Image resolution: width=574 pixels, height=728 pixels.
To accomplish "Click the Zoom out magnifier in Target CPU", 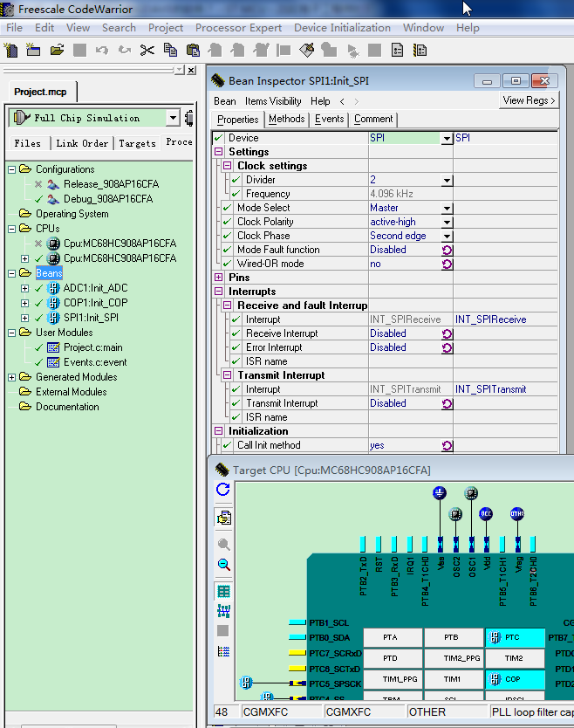I will click(x=223, y=565).
